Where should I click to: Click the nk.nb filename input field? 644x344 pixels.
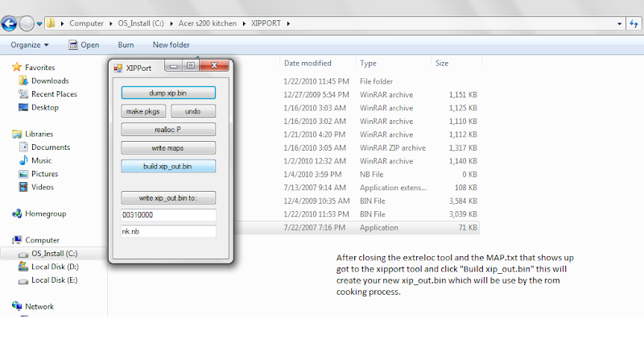click(x=168, y=231)
